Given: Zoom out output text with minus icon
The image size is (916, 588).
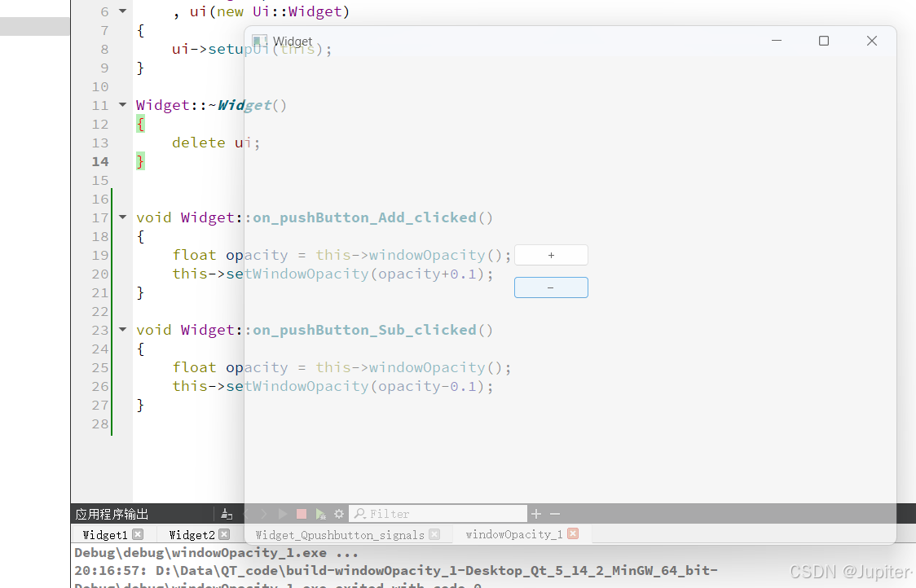Looking at the screenshot, I should click(x=555, y=514).
